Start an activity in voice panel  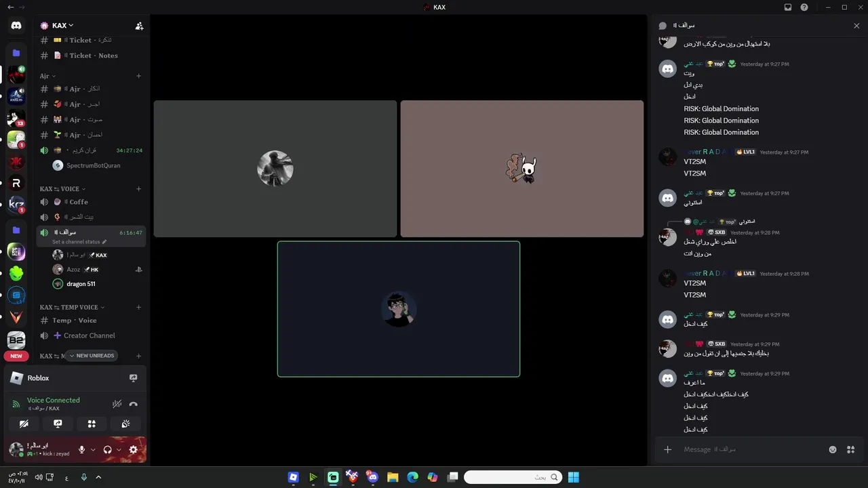(x=92, y=424)
